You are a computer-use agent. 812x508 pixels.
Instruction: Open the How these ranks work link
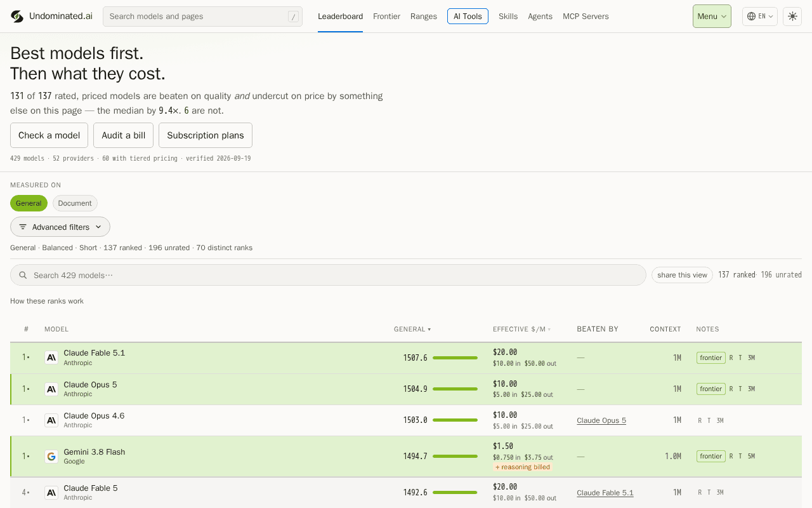coord(47,301)
